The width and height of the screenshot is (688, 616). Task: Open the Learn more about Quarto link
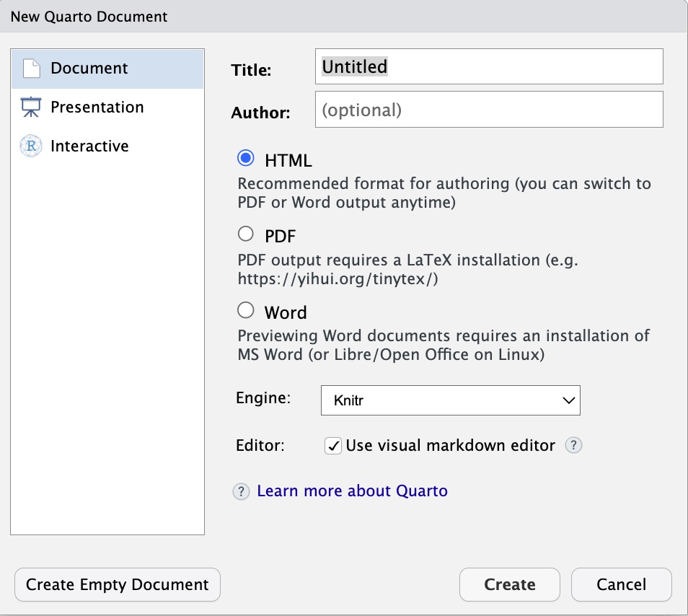coord(353,491)
